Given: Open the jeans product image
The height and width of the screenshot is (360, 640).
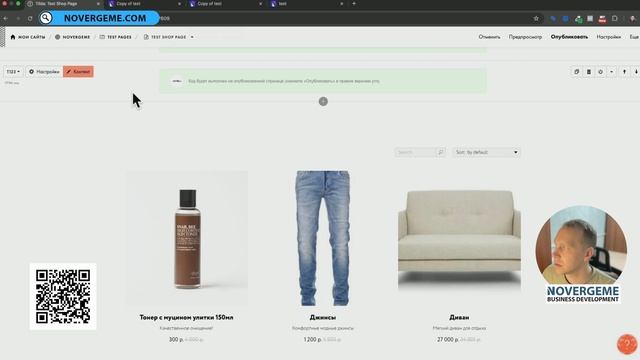Looking at the screenshot, I should click(x=323, y=238).
